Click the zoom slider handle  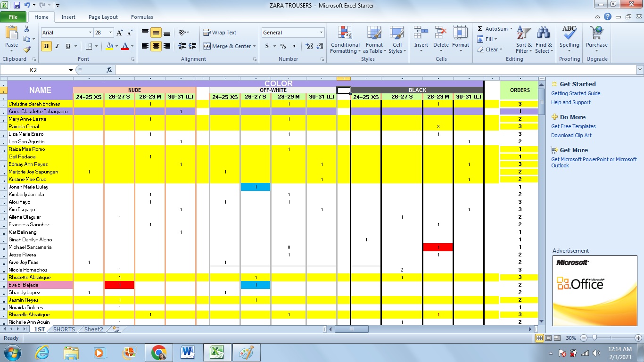[595, 338]
